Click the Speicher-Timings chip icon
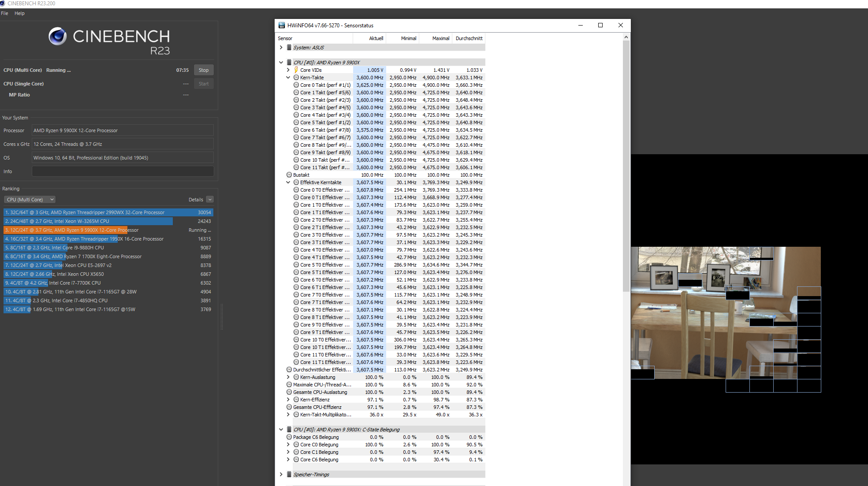The image size is (868, 486). pos(289,475)
